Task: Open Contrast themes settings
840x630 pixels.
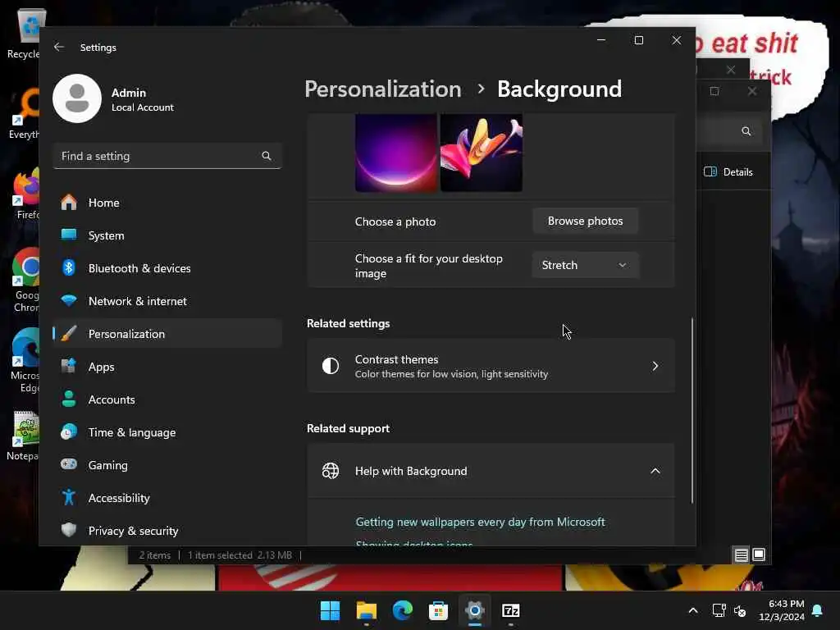Action: (491, 367)
